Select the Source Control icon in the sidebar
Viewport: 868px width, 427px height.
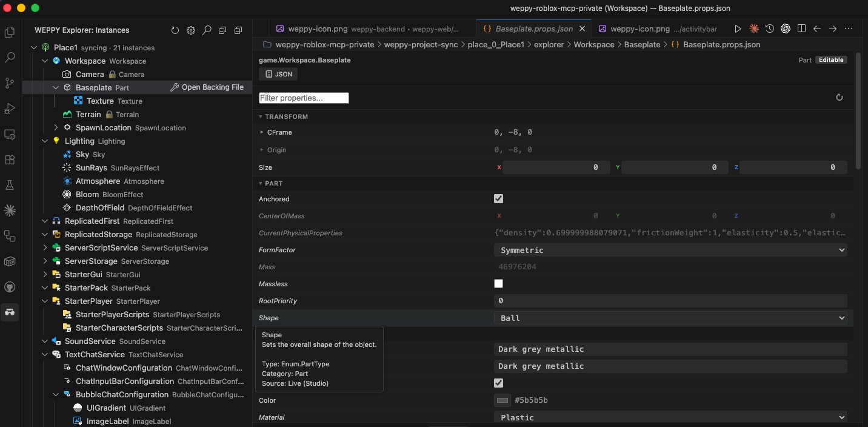point(10,83)
